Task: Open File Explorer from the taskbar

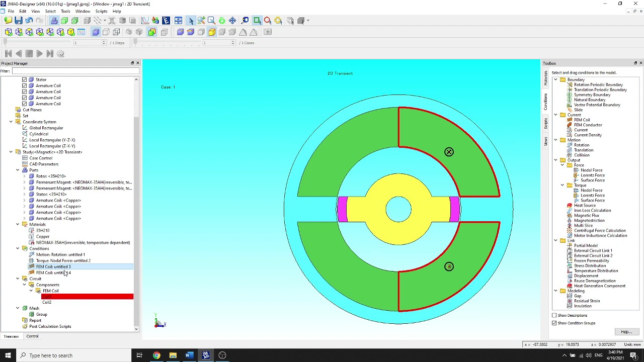Action: [x=173, y=355]
